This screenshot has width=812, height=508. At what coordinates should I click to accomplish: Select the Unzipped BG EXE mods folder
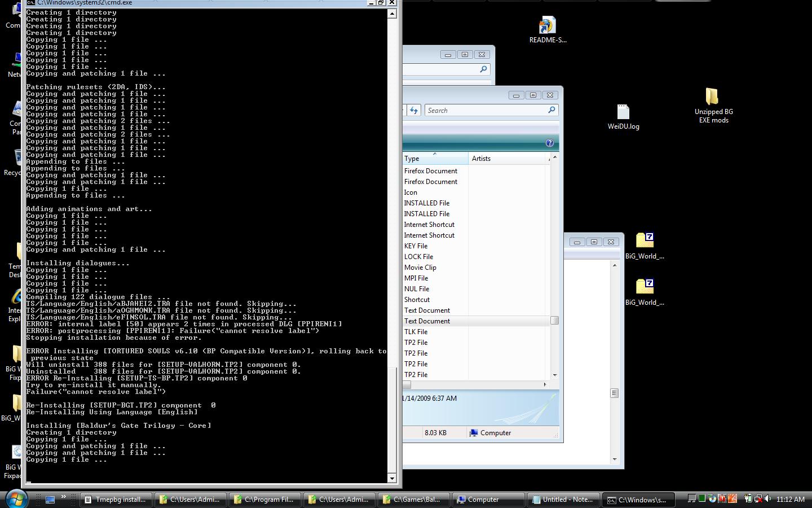713,106
